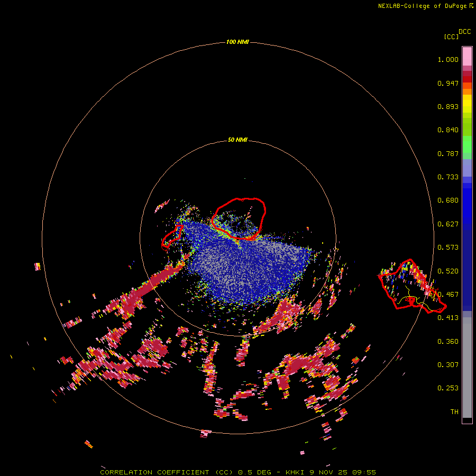Click the 0.733 colorbar value
The height and width of the screenshot is (476, 476).
click(448, 177)
